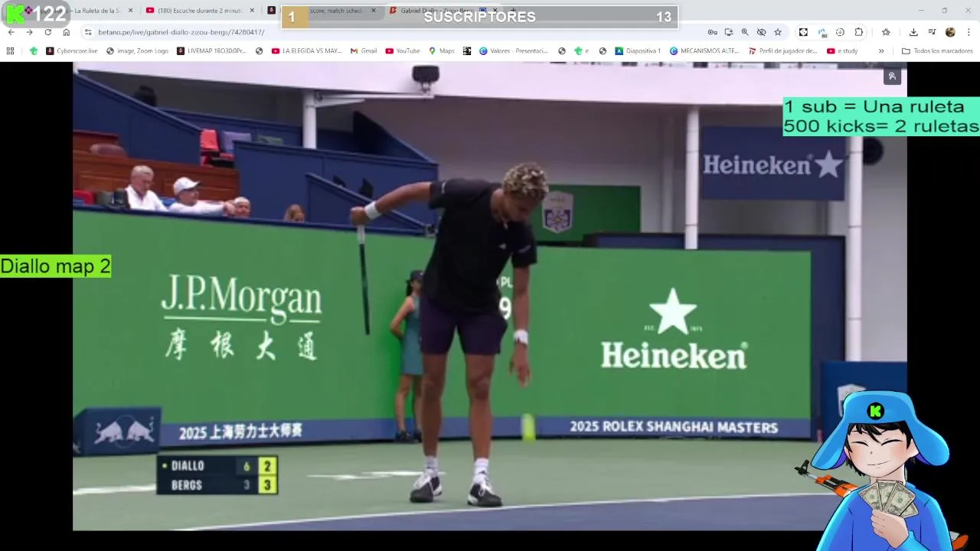Open the Apps grid in the bookmarks bar
The height and width of the screenshot is (551, 980).
10,51
